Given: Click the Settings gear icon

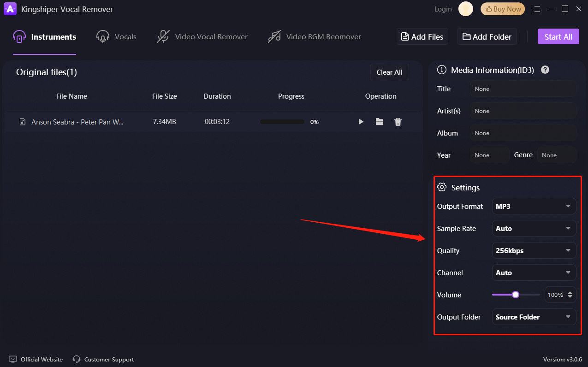Looking at the screenshot, I should pyautogui.click(x=442, y=187).
